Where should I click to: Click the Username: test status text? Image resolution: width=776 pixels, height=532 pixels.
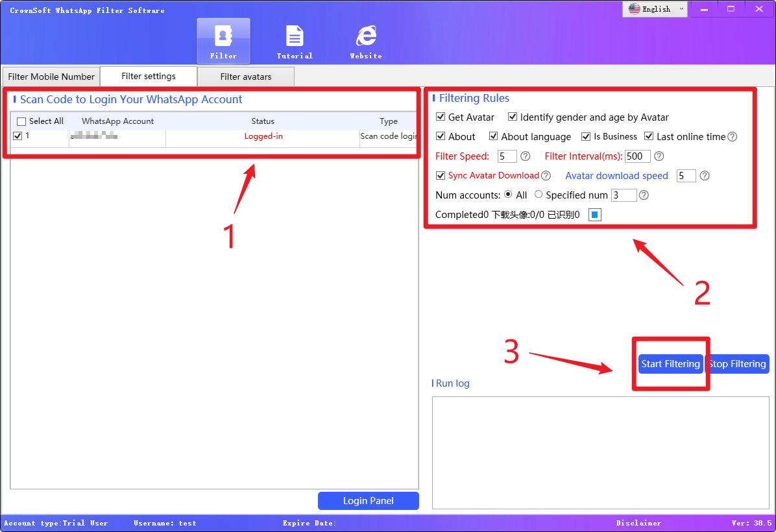pos(165,523)
